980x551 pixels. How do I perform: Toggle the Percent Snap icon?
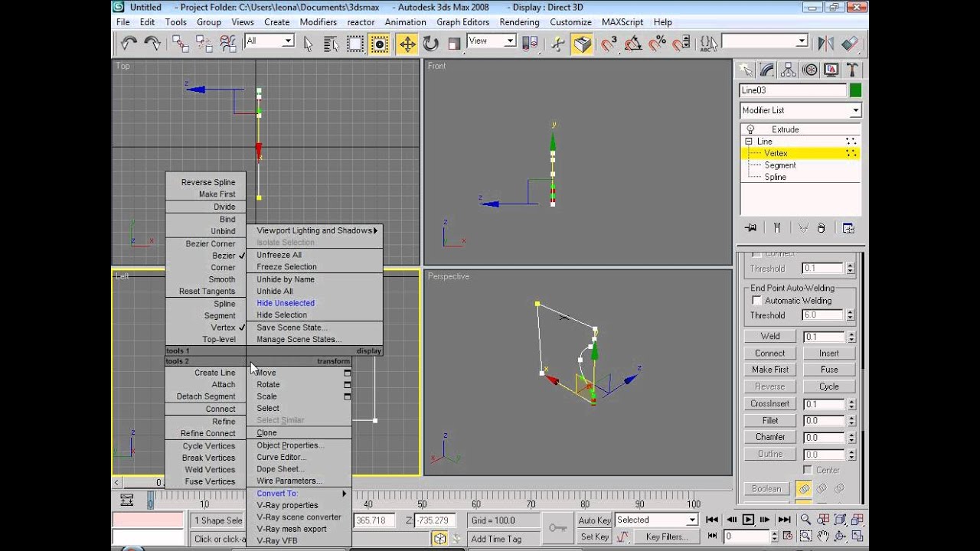click(657, 44)
